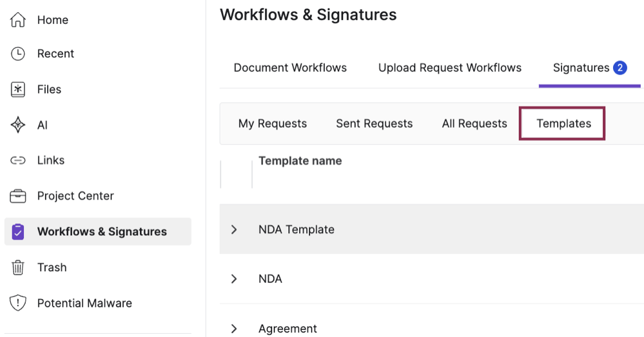
Task: Select the Files icon in the sidebar
Action: point(18,90)
